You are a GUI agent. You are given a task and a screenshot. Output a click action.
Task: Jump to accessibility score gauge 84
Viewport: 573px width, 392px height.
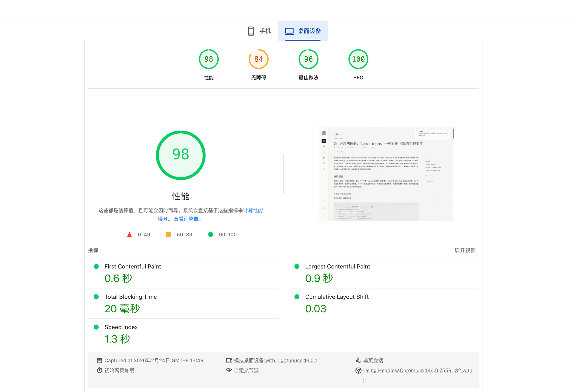(258, 59)
